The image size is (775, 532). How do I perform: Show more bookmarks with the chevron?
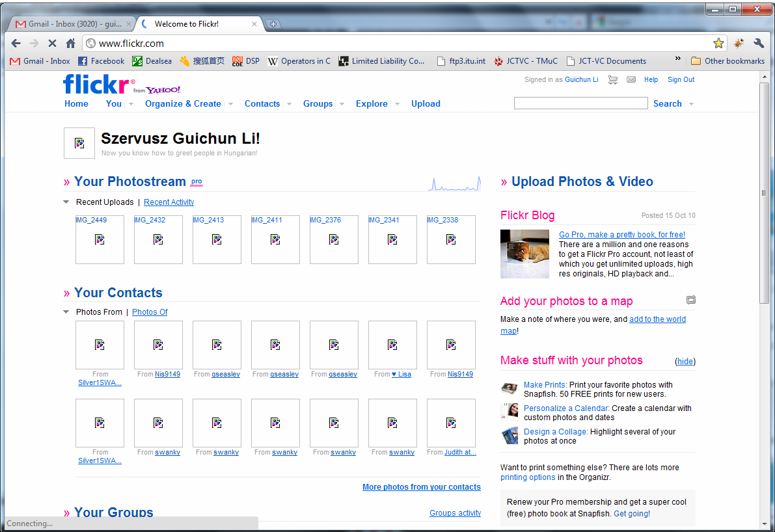[x=677, y=59]
